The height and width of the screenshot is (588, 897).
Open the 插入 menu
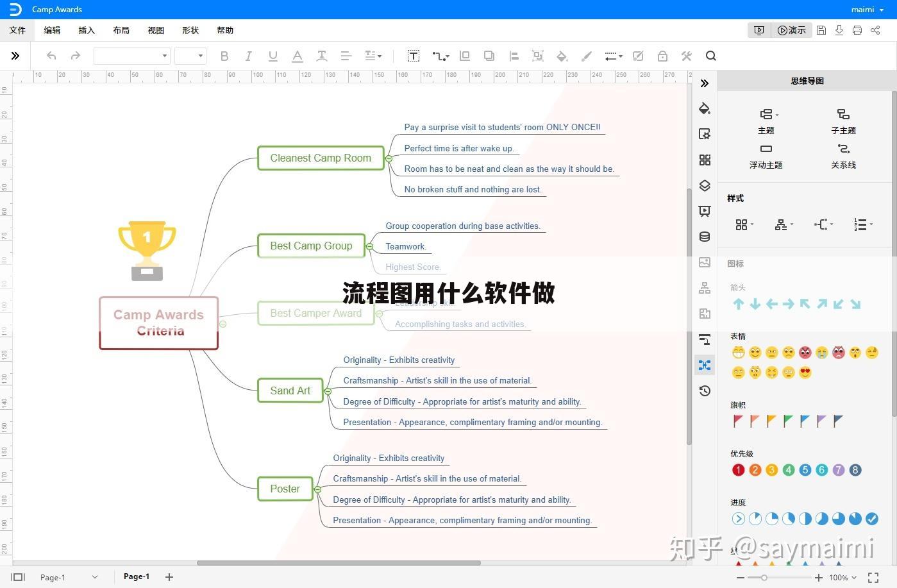click(87, 30)
